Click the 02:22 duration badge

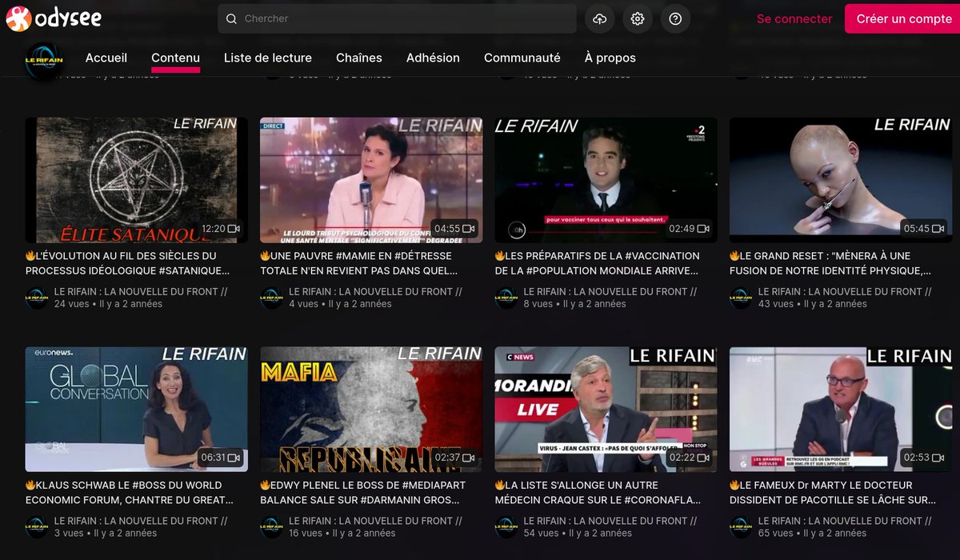coord(690,458)
